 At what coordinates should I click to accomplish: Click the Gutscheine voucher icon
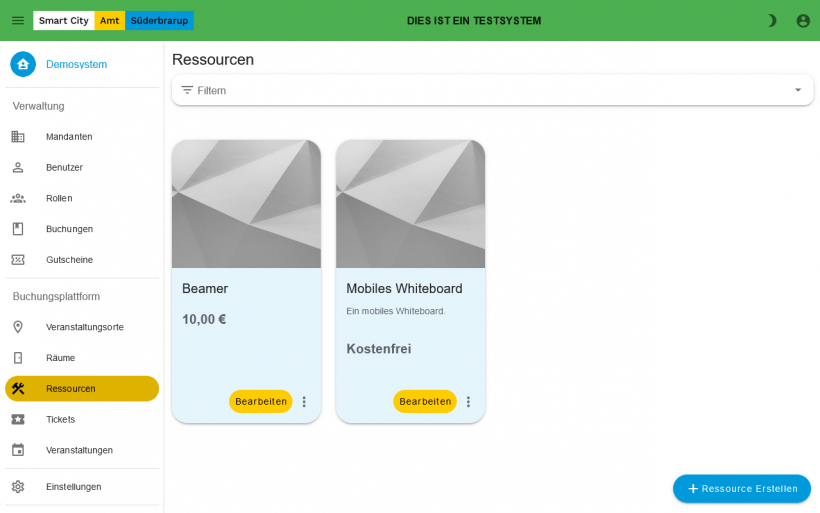pos(18,260)
